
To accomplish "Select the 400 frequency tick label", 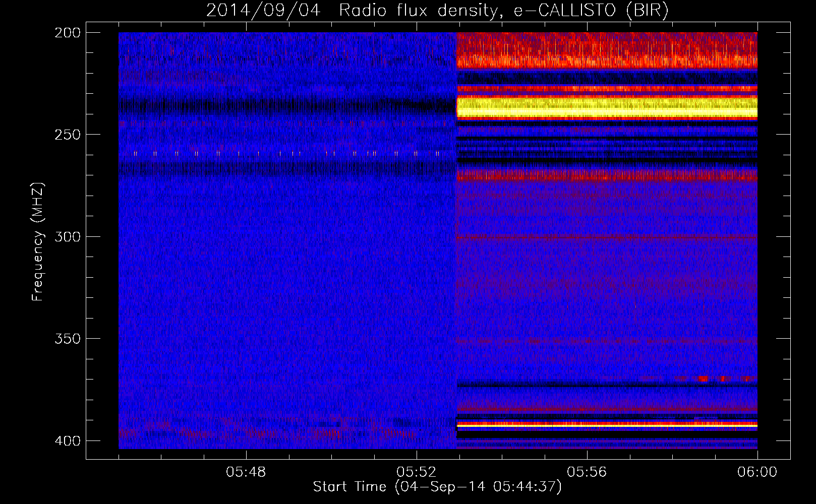I will click(67, 441).
